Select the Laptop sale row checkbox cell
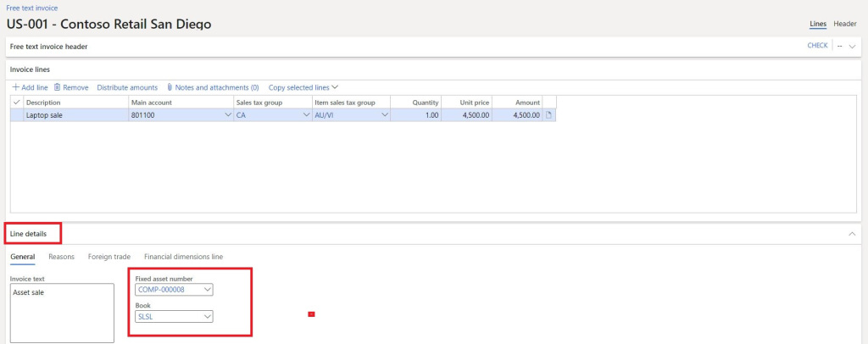The height and width of the screenshot is (344, 868). coord(17,115)
